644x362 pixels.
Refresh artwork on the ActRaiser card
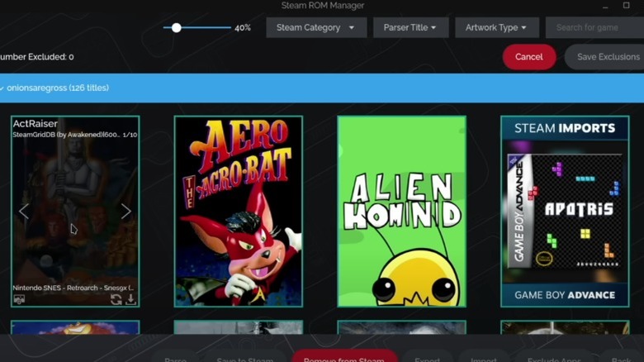[x=116, y=299]
